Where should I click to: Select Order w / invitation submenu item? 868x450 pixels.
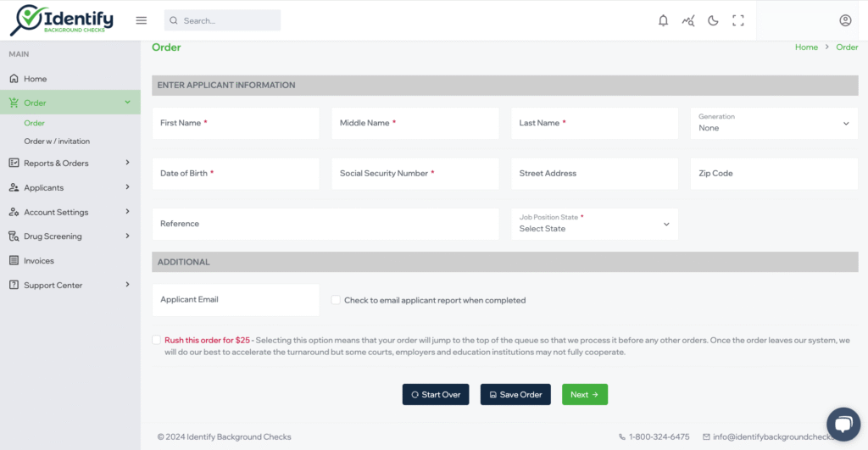click(x=57, y=142)
